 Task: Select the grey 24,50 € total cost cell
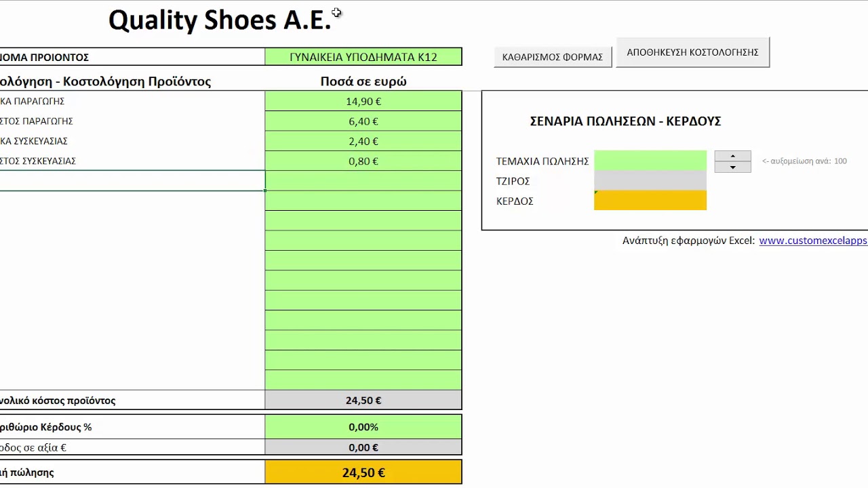(363, 401)
